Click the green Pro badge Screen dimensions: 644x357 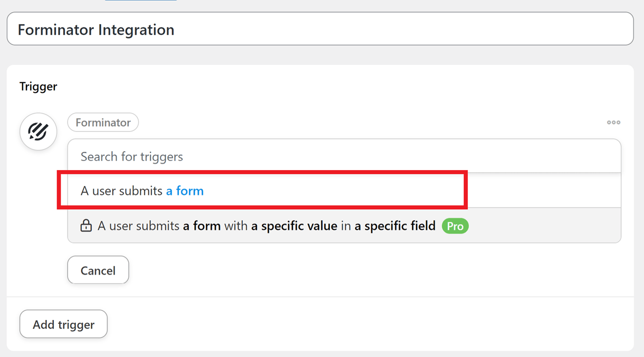pyautogui.click(x=455, y=226)
